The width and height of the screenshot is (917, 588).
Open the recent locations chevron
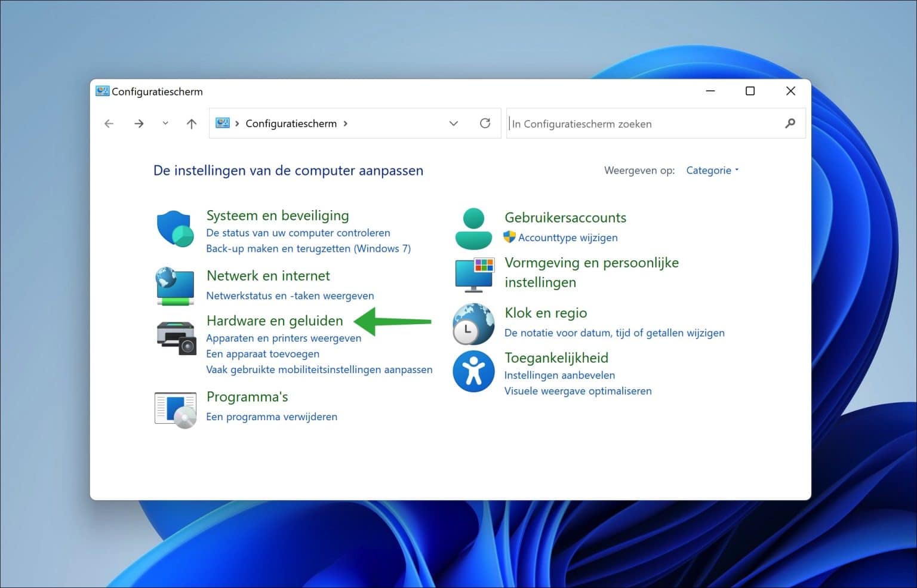[165, 124]
